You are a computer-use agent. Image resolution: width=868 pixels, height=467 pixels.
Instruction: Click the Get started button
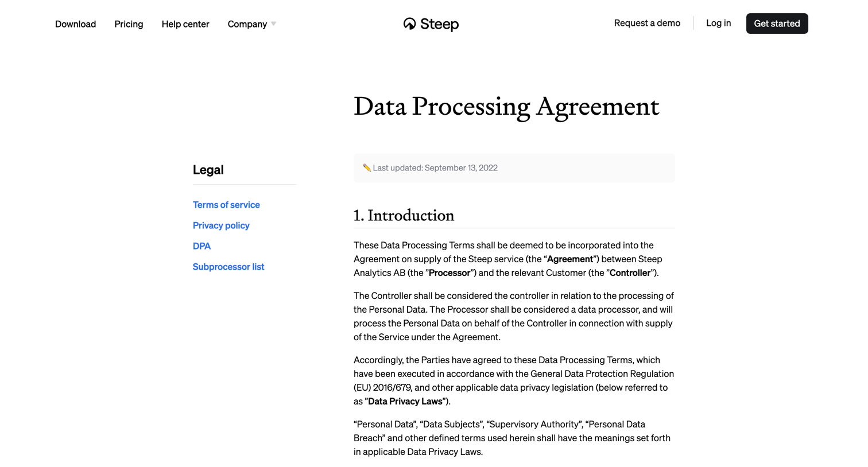777,24
